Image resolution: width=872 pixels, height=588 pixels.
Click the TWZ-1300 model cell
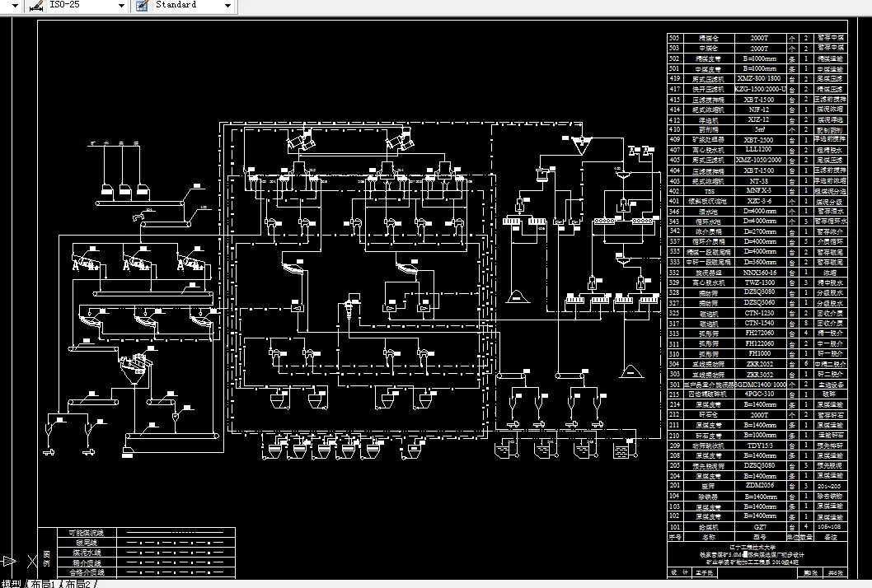tap(760, 282)
